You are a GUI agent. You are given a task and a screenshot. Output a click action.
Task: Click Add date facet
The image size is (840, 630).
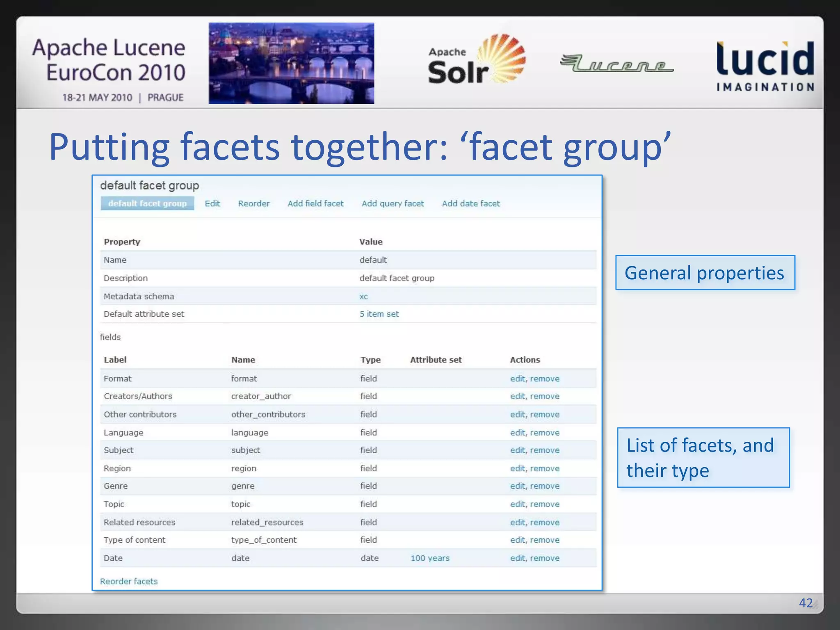(471, 203)
